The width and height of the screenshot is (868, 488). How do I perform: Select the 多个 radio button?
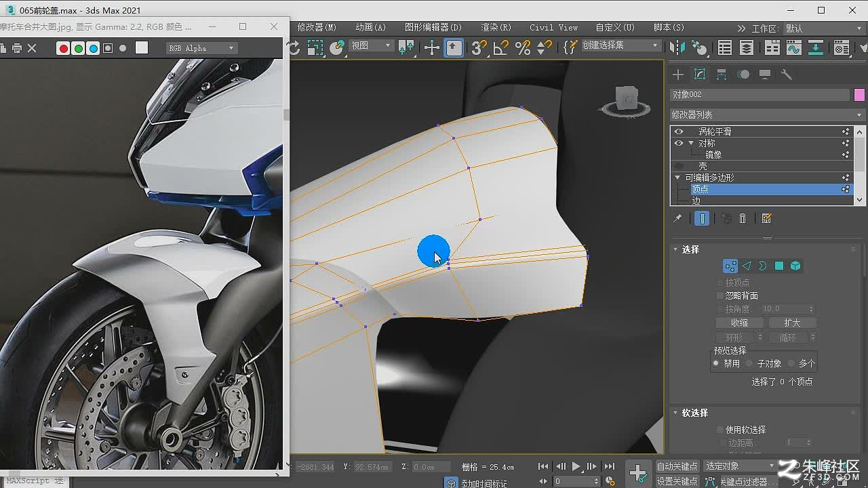coord(791,363)
